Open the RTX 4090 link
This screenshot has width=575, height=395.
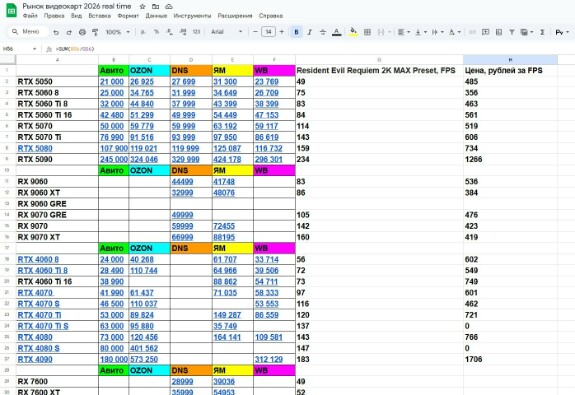point(35,359)
